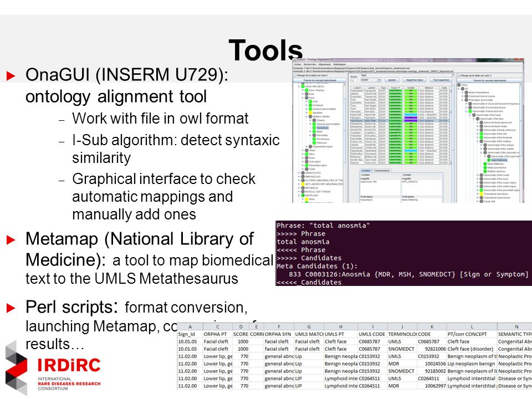Open the Type EQUIV combo box
The image size is (532, 399).
[x=371, y=80]
